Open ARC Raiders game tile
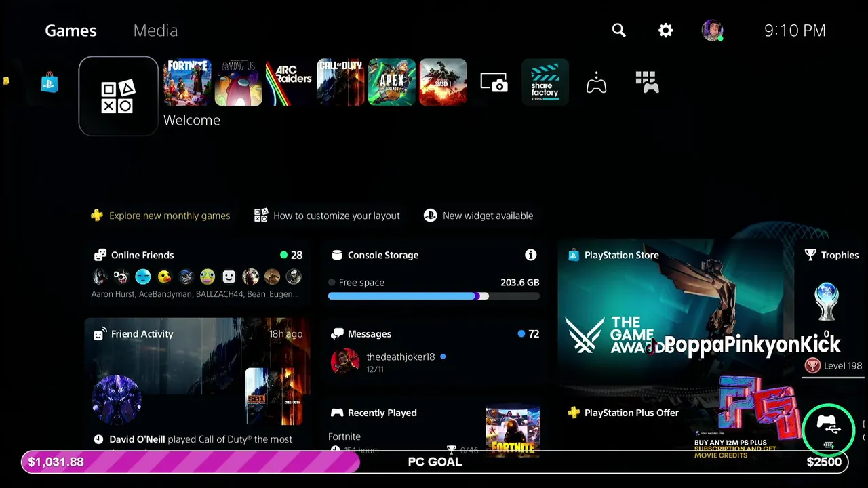Viewport: 868px width, 488px height. [290, 82]
